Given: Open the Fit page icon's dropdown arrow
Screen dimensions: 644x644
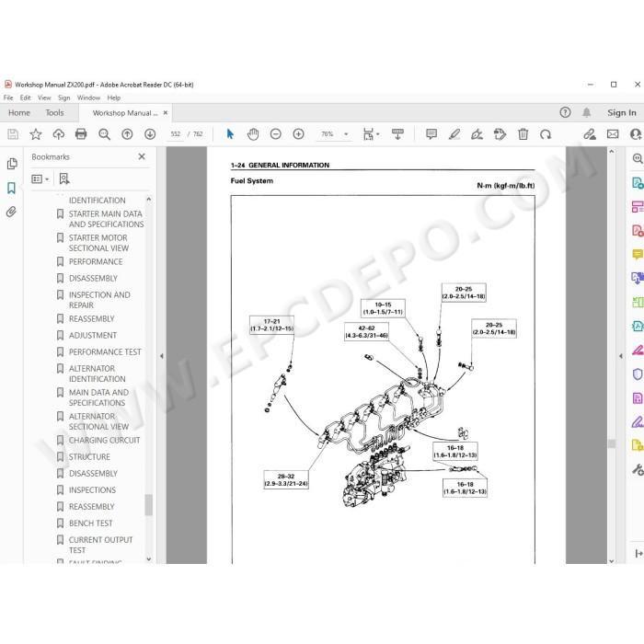Looking at the screenshot, I should (378, 134).
